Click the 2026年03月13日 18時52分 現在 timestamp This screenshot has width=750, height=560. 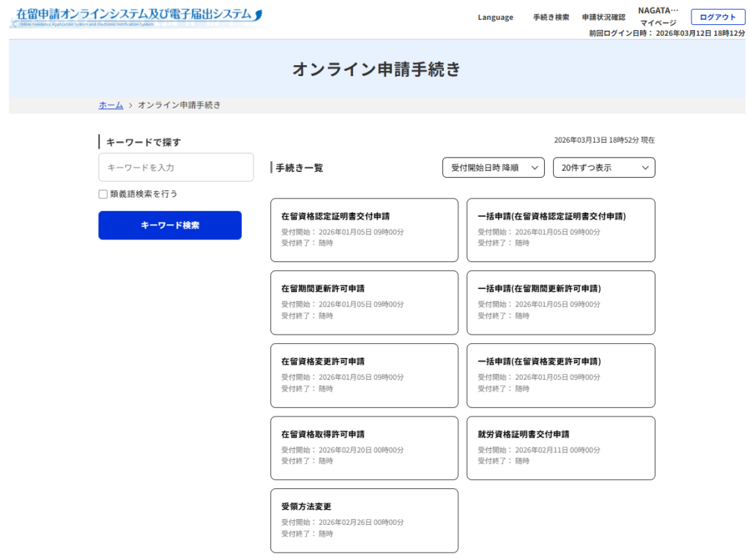click(x=604, y=140)
